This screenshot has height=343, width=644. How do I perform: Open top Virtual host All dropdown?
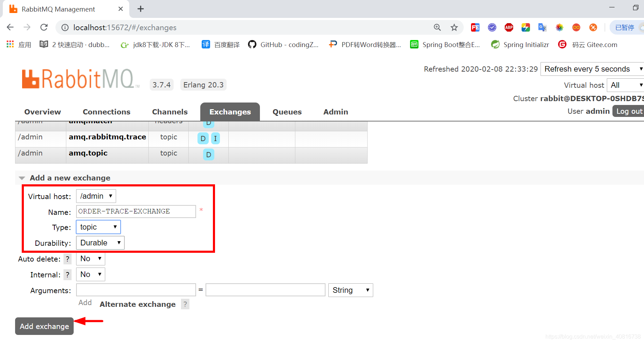point(625,85)
